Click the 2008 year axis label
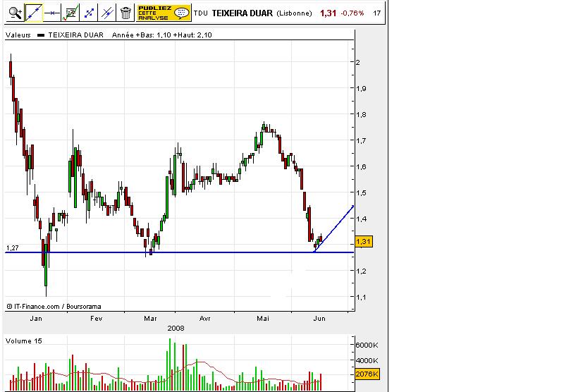571x392 pixels. tap(176, 329)
